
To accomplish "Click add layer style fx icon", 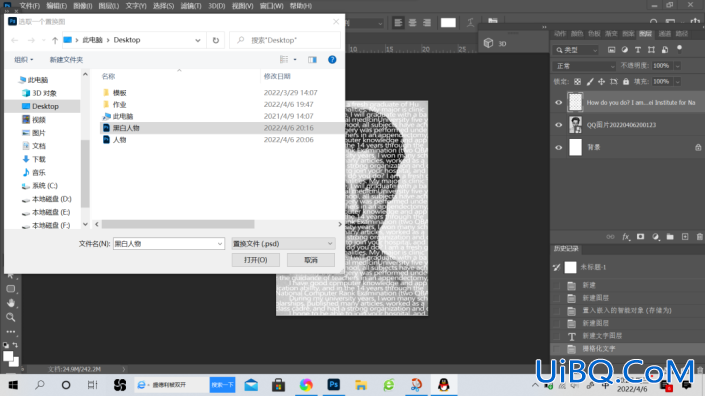I will 625,237.
